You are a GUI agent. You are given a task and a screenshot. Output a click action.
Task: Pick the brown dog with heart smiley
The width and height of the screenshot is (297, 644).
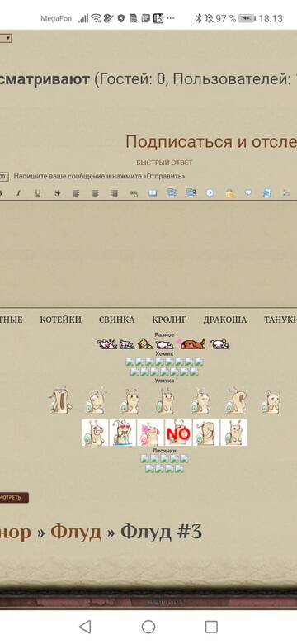tap(192, 343)
